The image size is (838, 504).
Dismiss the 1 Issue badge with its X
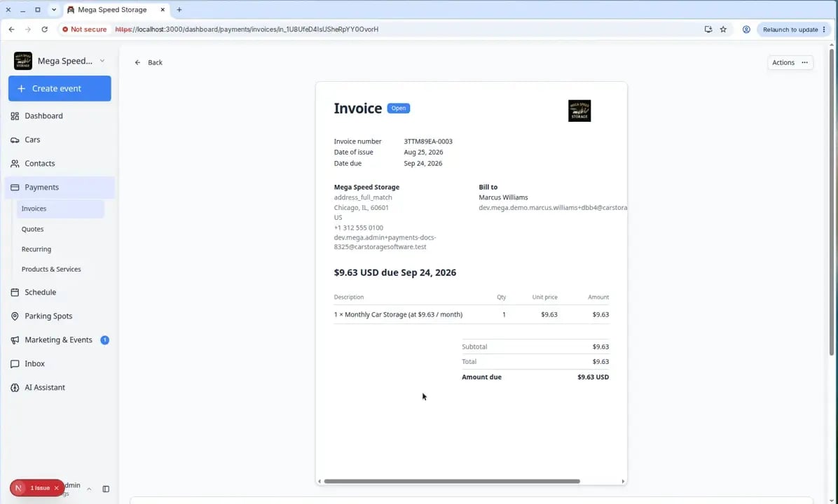56,488
